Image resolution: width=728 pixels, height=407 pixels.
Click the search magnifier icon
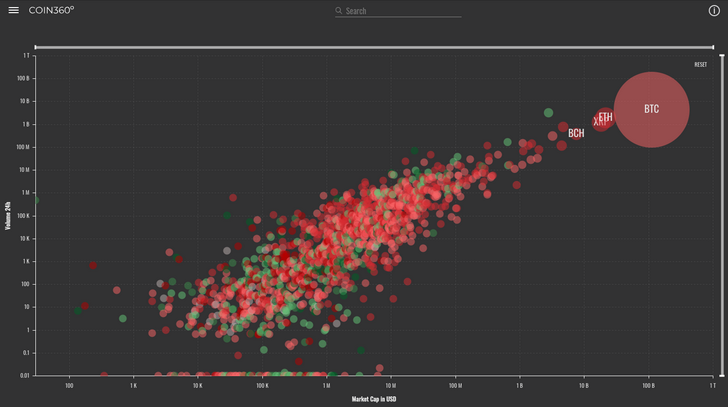[x=338, y=10]
